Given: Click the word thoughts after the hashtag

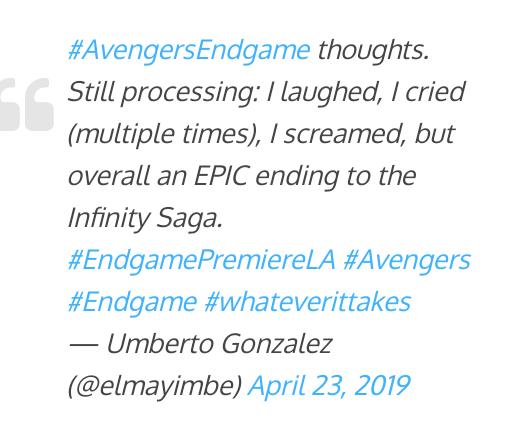Looking at the screenshot, I should click(x=373, y=50).
